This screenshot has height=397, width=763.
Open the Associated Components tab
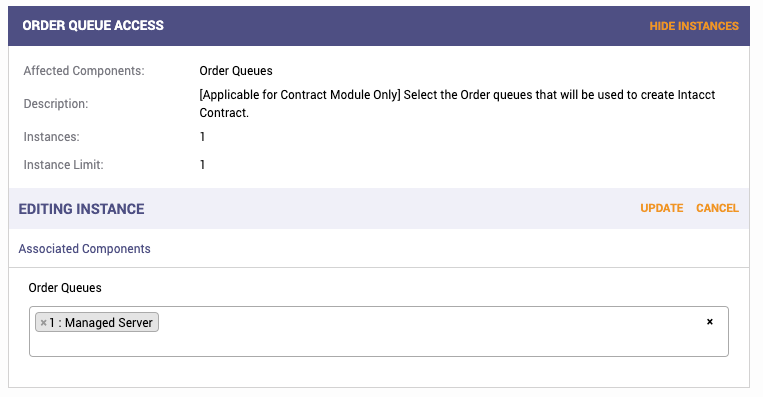pos(85,249)
